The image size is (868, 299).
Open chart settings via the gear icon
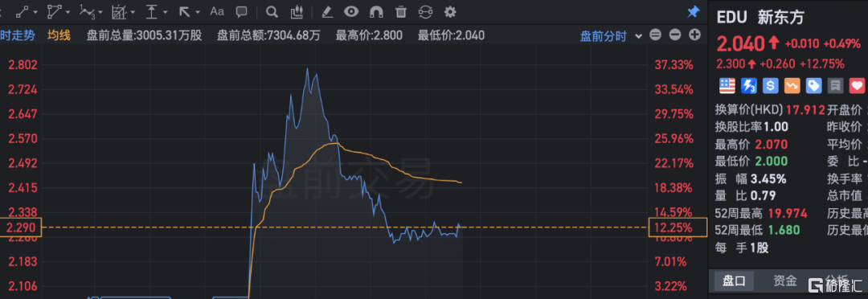tap(451, 11)
